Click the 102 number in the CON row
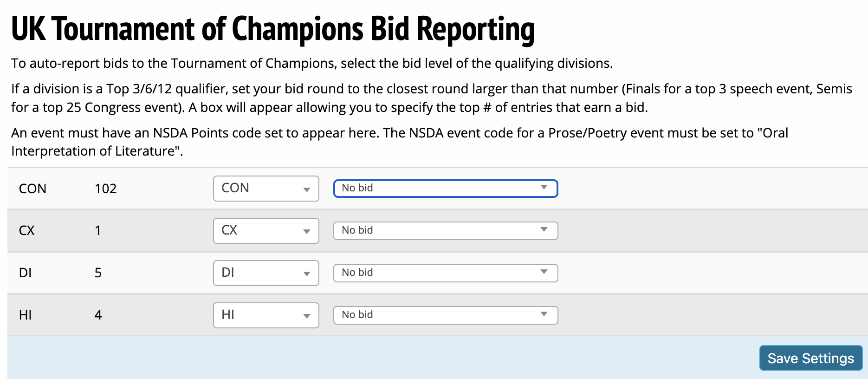The image size is (868, 379). coord(105,189)
